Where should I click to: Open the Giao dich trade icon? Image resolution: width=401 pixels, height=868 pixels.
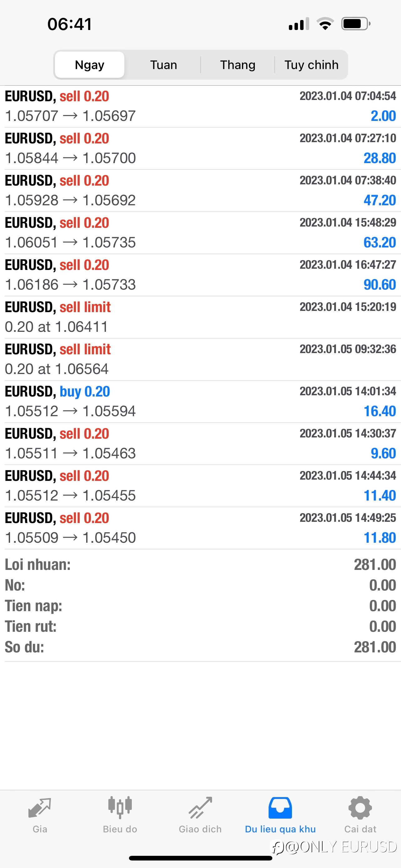[x=200, y=808]
